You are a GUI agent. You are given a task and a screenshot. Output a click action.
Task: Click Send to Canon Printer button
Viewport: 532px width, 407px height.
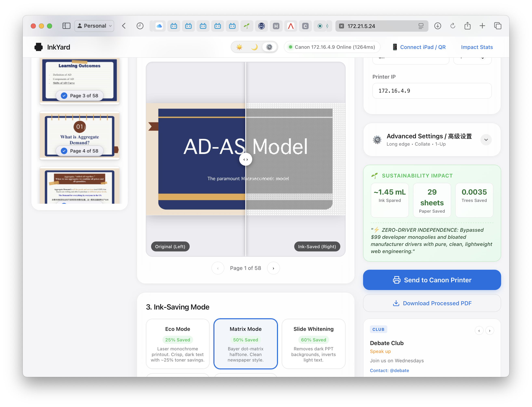[432, 280]
